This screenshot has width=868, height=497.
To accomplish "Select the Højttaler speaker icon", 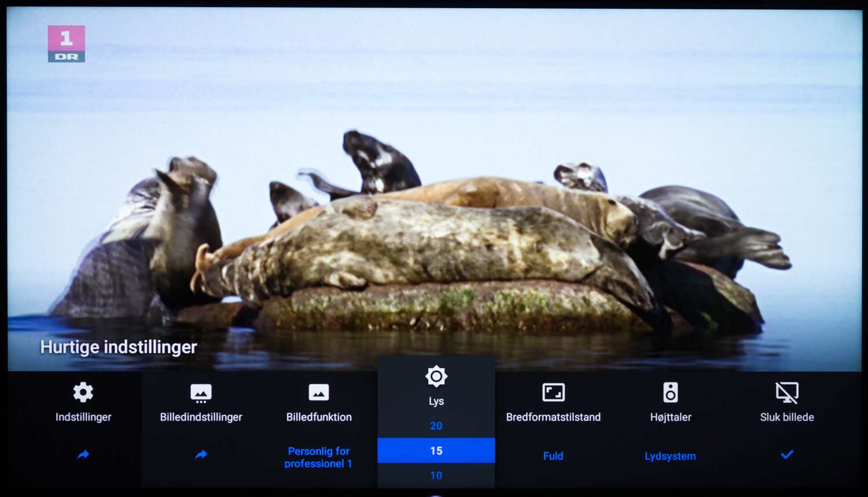I will pos(671,392).
